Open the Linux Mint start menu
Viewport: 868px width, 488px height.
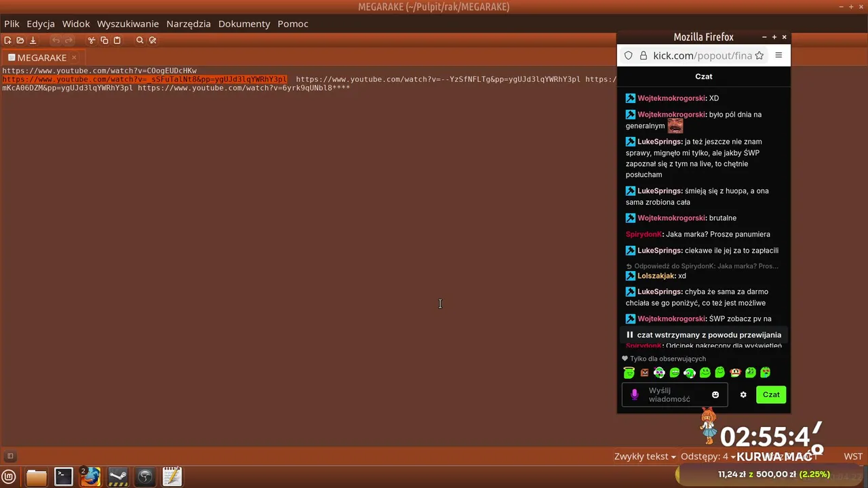tap(9, 476)
